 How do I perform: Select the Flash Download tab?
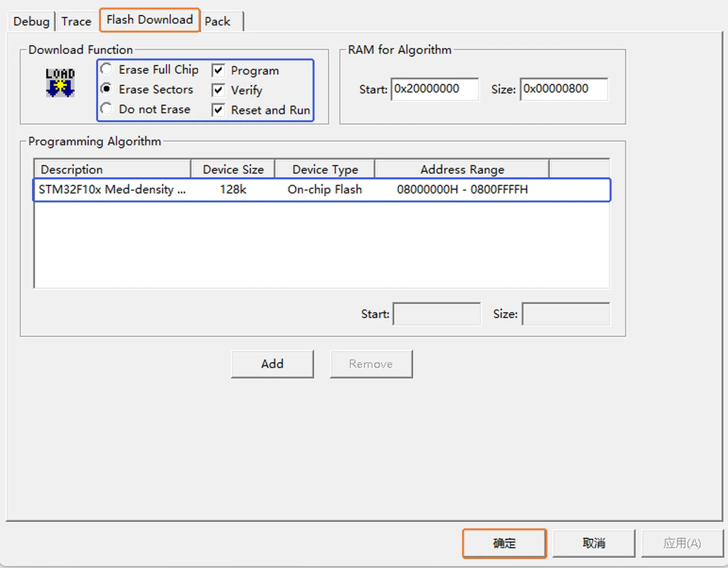pyautogui.click(x=149, y=20)
